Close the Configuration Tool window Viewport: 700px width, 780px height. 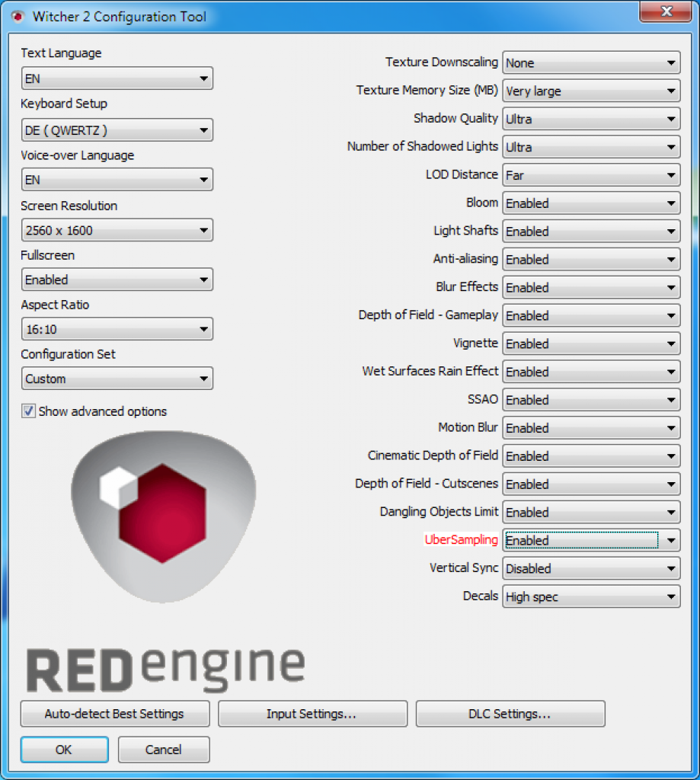[x=665, y=11]
